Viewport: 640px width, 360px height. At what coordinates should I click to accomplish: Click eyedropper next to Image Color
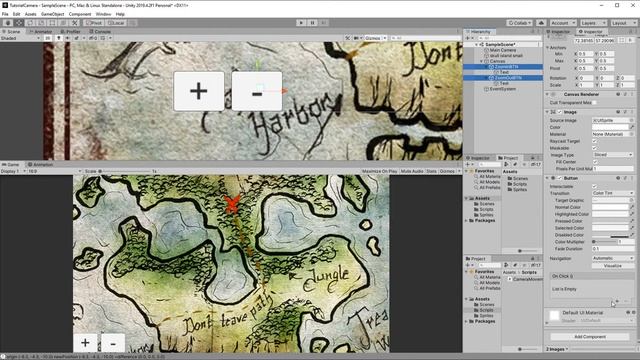(631, 127)
